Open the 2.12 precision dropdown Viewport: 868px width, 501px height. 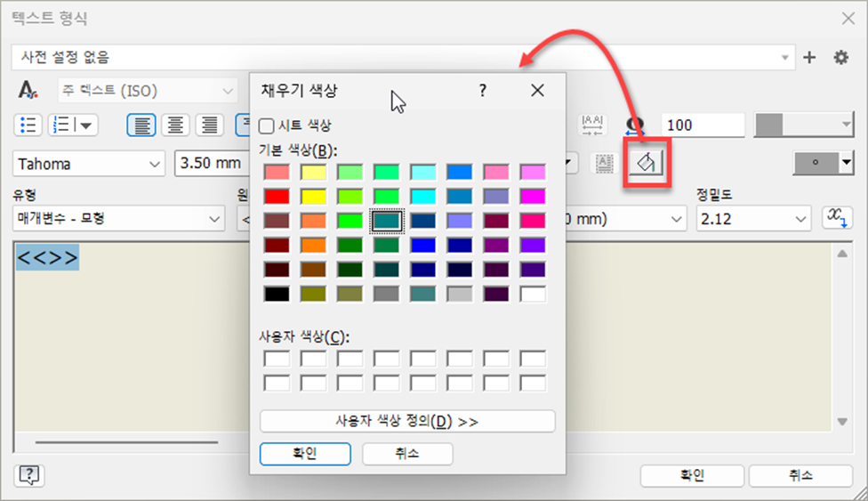click(753, 219)
